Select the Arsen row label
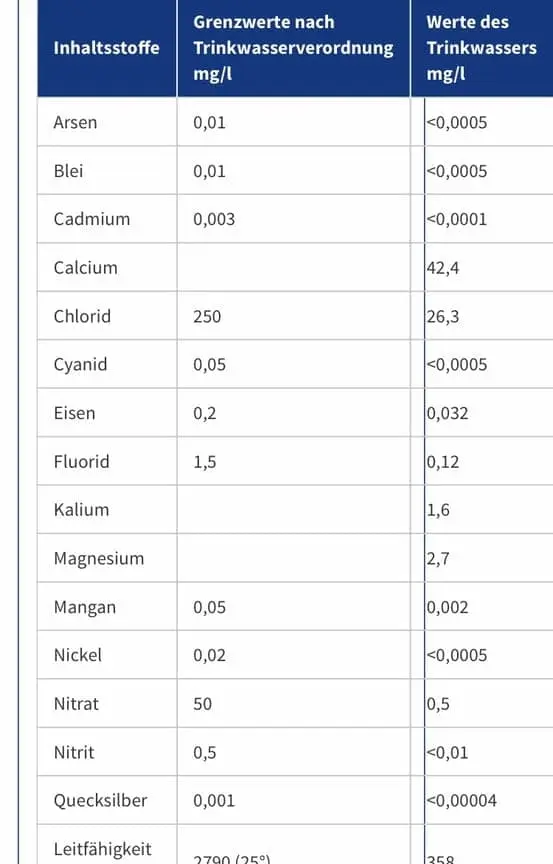 point(75,122)
